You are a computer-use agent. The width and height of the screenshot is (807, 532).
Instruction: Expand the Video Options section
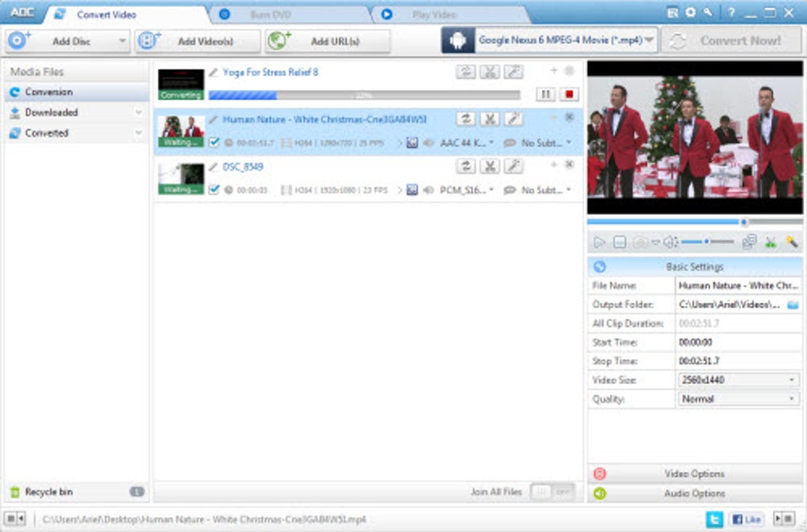click(x=695, y=474)
